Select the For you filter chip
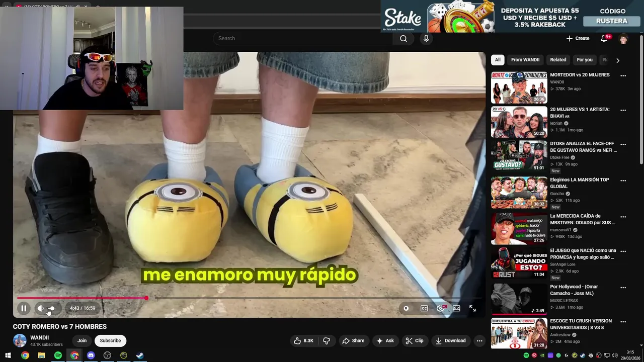 pyautogui.click(x=585, y=60)
